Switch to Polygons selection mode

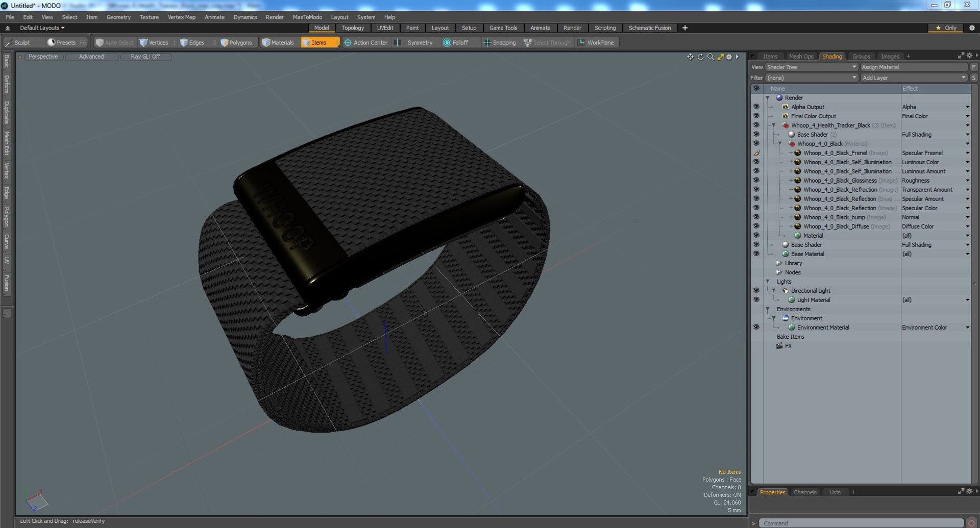236,43
